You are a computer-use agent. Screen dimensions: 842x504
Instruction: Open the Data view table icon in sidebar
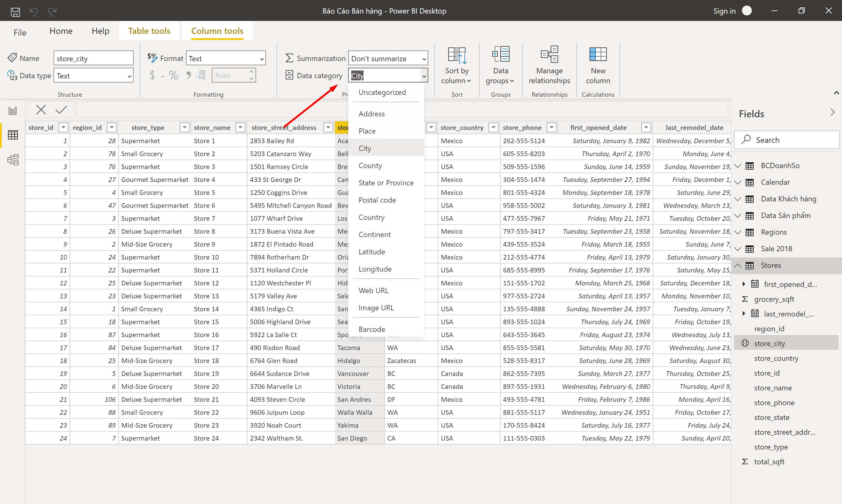pyautogui.click(x=13, y=135)
